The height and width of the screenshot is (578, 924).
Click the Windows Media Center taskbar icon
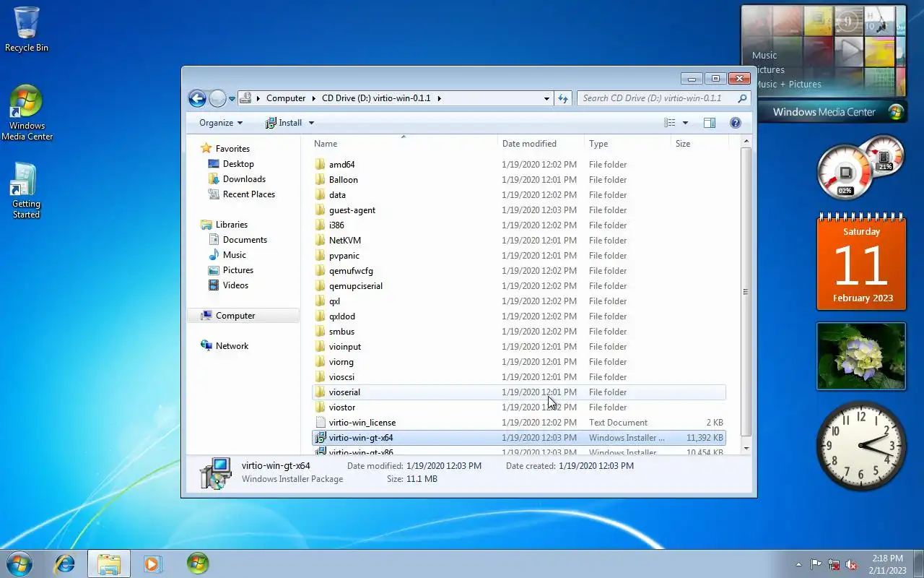(197, 564)
